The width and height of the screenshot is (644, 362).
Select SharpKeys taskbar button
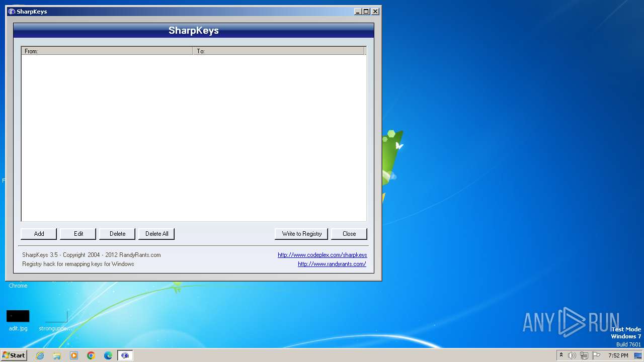(x=125, y=355)
